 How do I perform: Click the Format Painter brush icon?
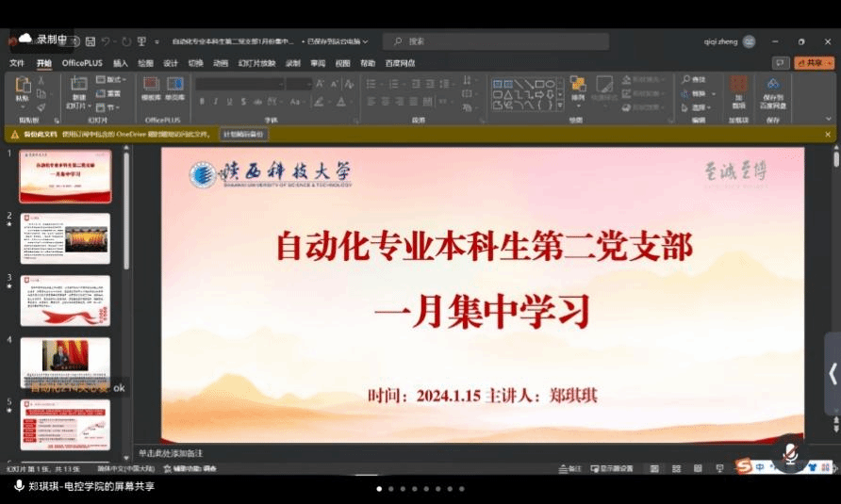pos(41,107)
